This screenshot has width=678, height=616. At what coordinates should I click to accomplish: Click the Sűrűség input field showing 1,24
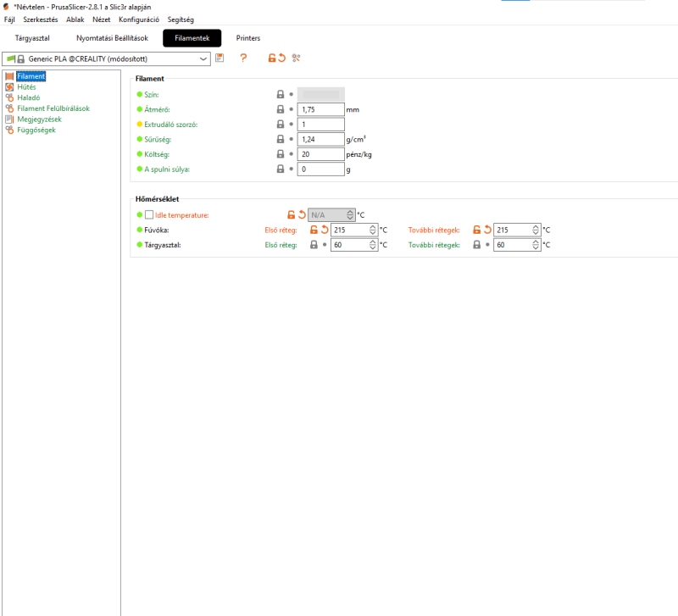(321, 139)
